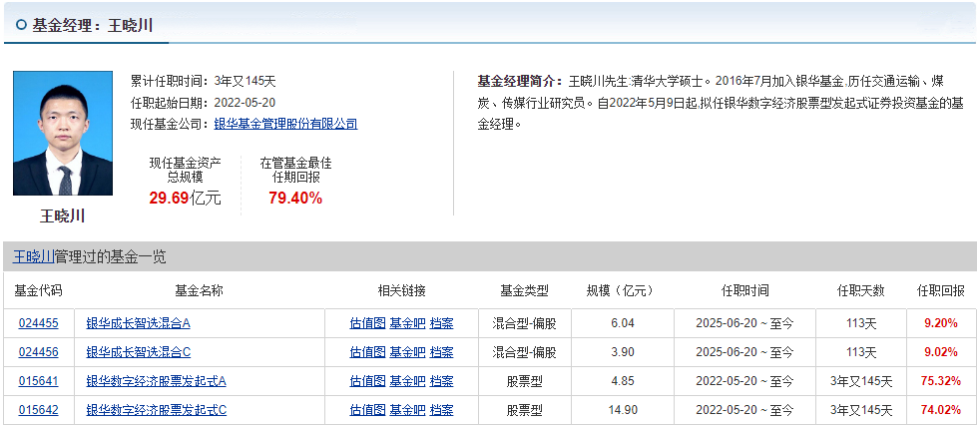Click the 累计任职时间 3年又145天 text
Screen dimensions: 980x427
(x=204, y=81)
